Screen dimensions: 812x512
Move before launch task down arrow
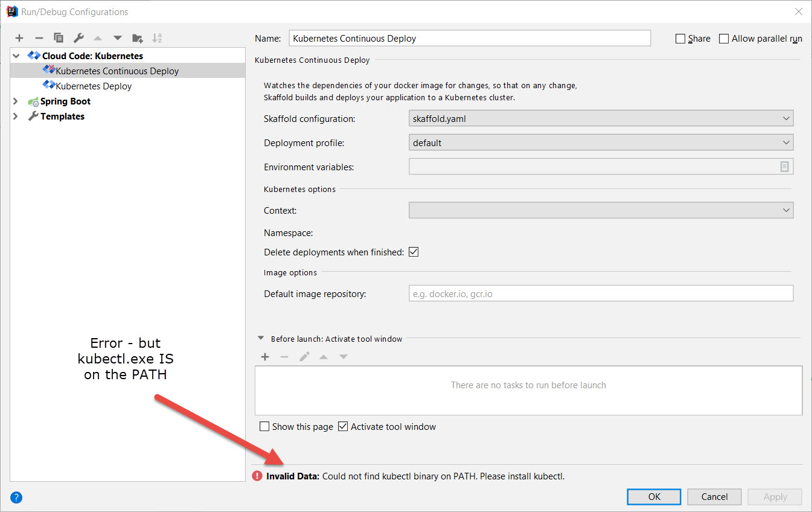pos(343,357)
